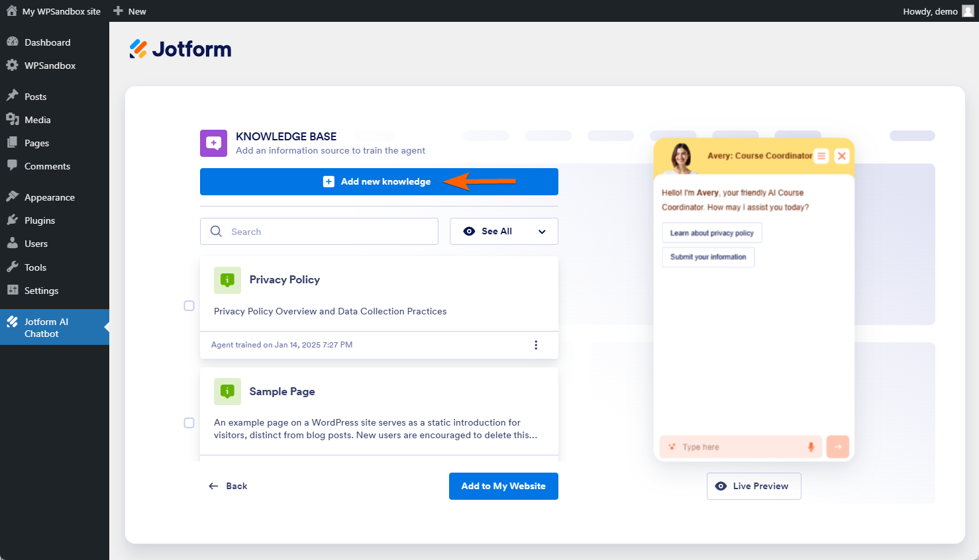Open the See All filter dropdown
Screen dimensions: 979x560
(504, 232)
